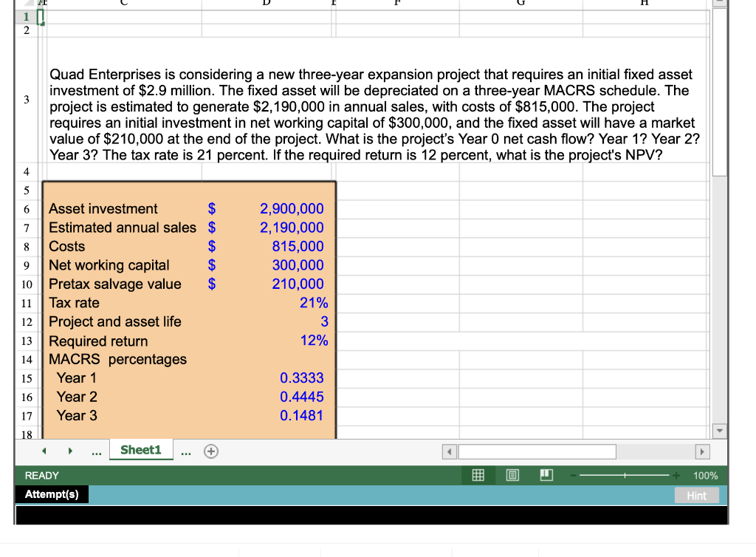Switch to Normal view in the status bar

pos(478,475)
